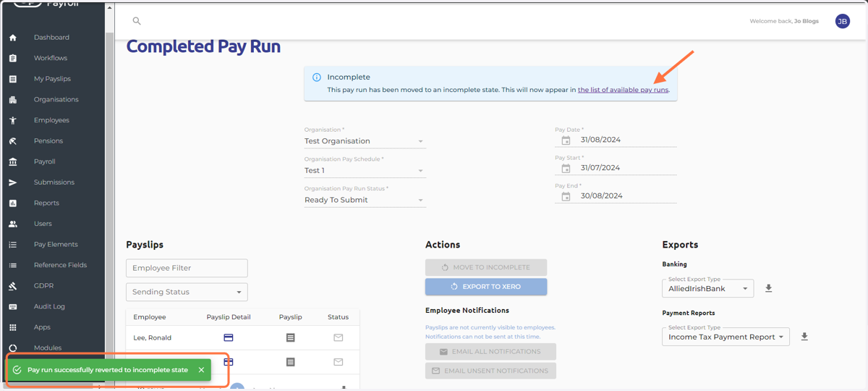This screenshot has height=391, width=868.
Task: Open Pay End calendar icon
Action: click(566, 196)
